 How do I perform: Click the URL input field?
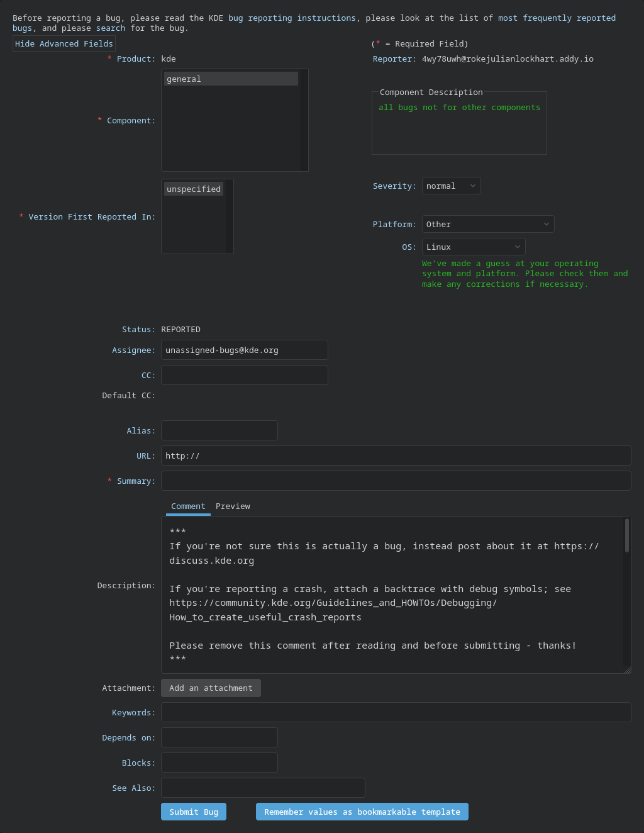[x=396, y=456]
